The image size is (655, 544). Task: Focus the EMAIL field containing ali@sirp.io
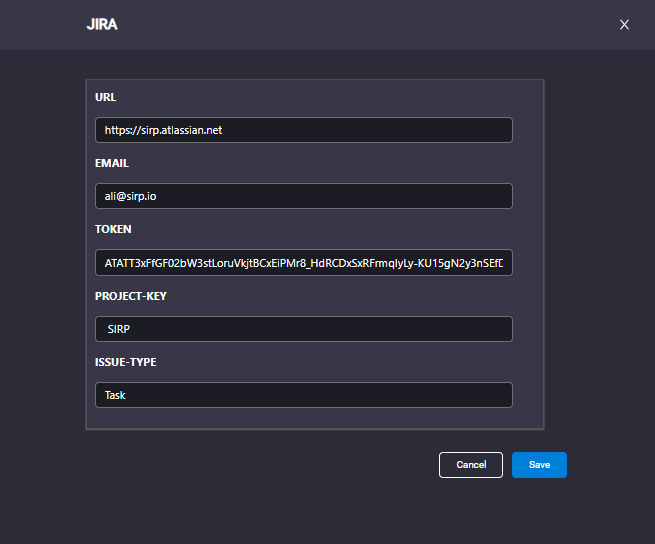[304, 196]
